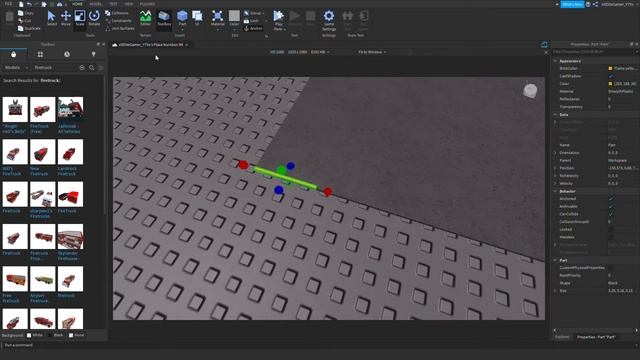Collapse the Appearance section
This screenshot has width=640, height=360.
click(555, 61)
